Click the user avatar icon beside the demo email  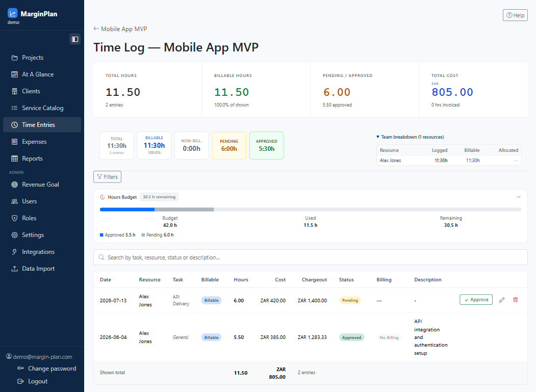tap(9, 356)
